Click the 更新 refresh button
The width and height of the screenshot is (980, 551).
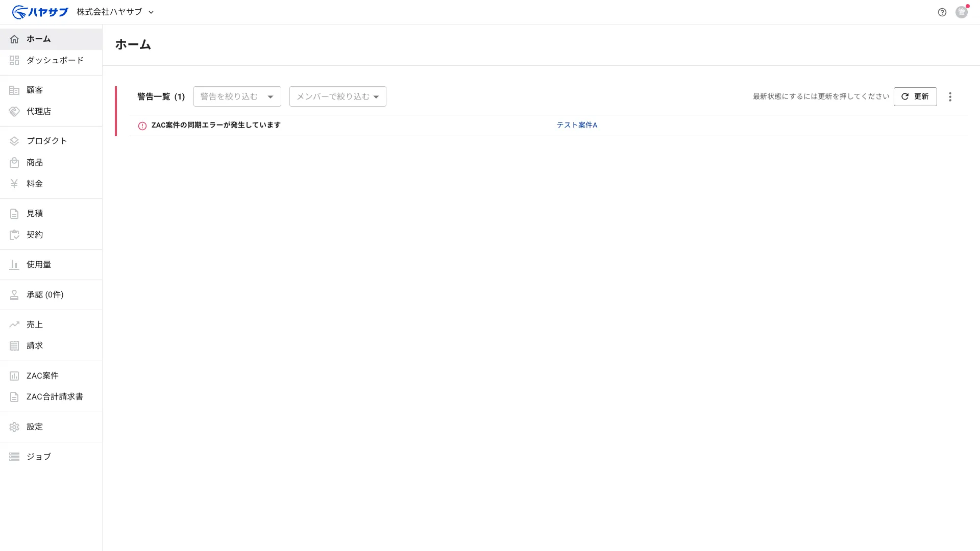click(x=915, y=96)
